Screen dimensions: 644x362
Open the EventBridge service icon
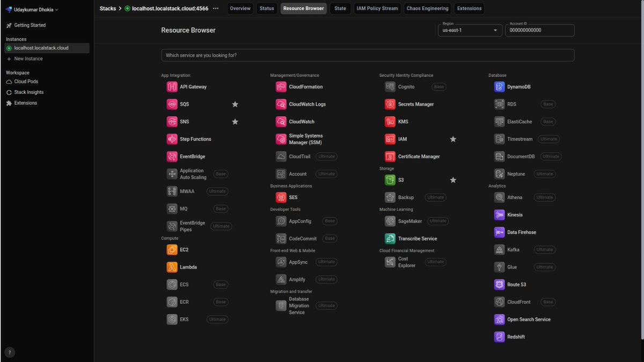coord(172,157)
